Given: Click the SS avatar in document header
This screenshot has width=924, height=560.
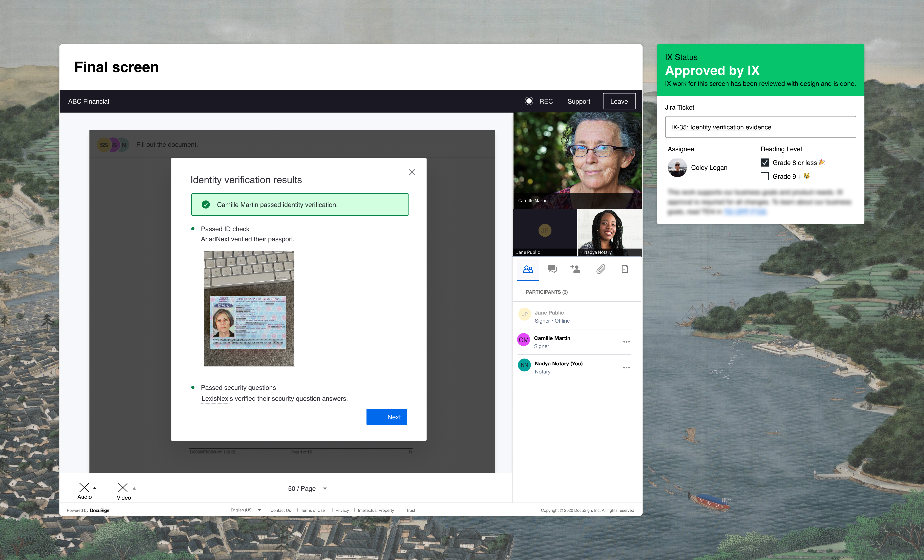Looking at the screenshot, I should pos(104,145).
